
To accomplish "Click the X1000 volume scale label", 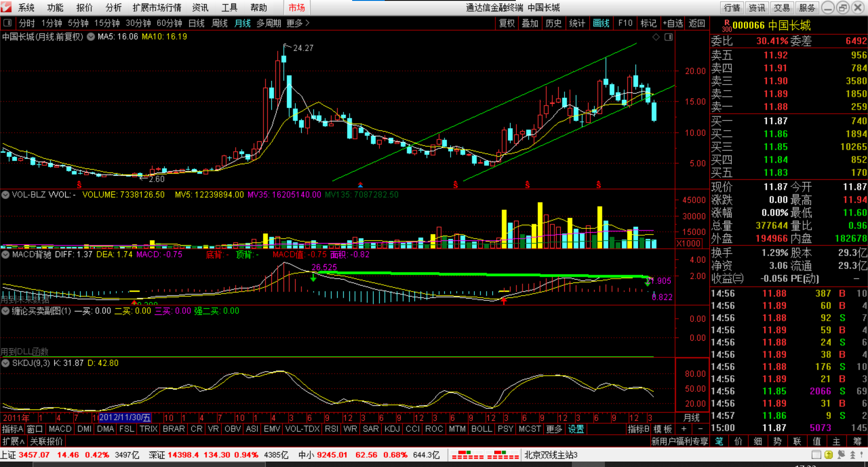I will tap(689, 243).
